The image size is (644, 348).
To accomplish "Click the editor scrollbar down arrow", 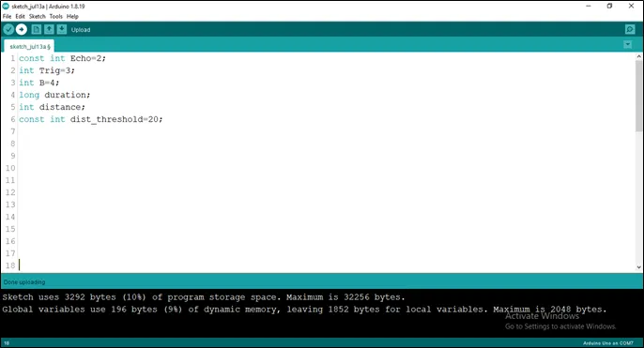I will [638, 267].
